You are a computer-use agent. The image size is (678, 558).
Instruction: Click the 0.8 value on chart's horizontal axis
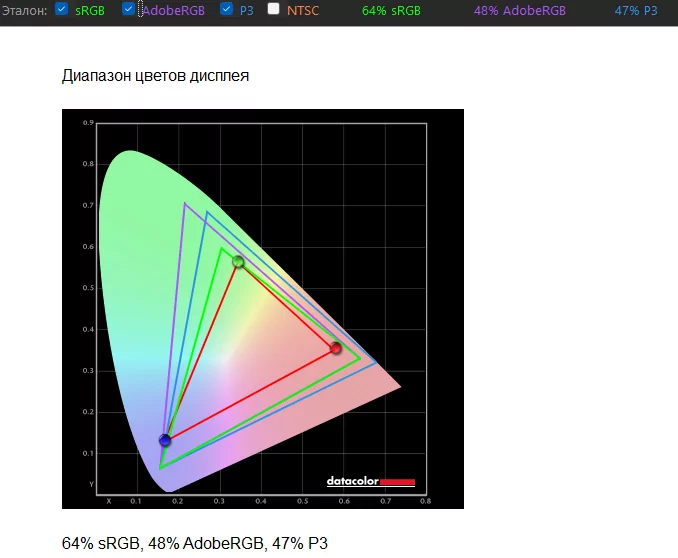(425, 501)
